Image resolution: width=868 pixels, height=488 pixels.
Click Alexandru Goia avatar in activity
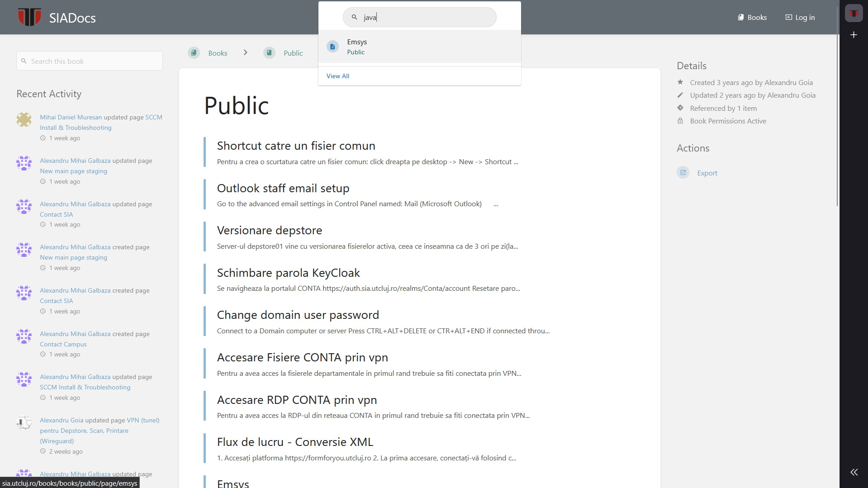(x=24, y=423)
